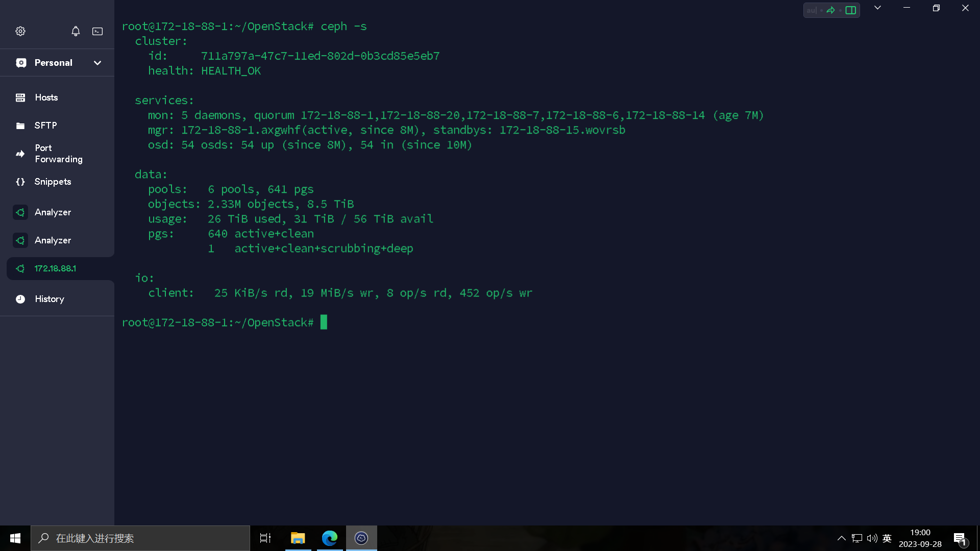Open the Action Center notifications icon

pos(960,539)
